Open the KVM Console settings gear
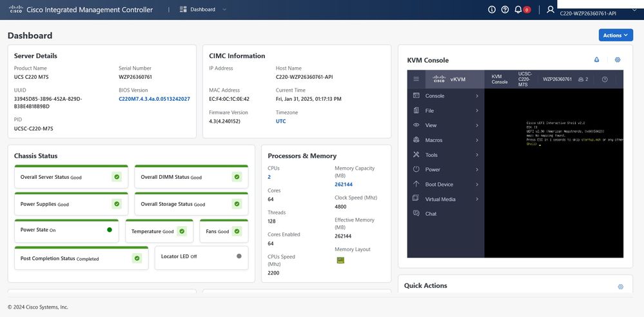 pos(618,59)
